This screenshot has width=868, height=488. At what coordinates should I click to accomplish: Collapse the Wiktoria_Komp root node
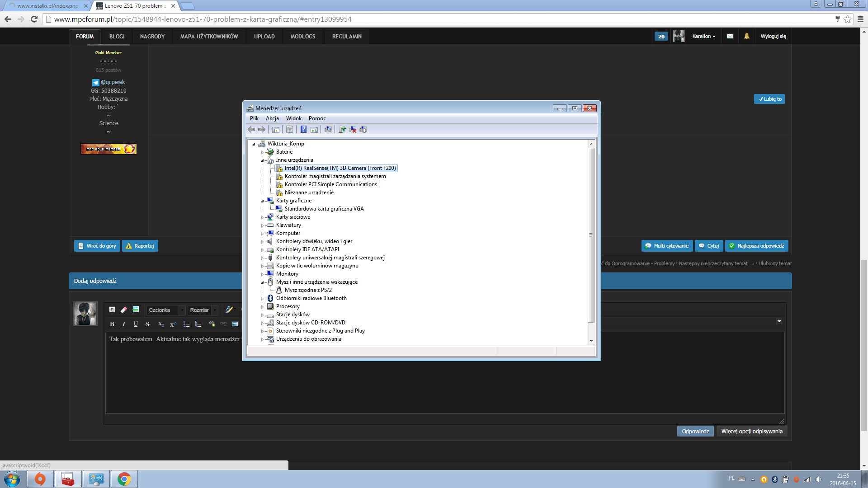pos(254,144)
